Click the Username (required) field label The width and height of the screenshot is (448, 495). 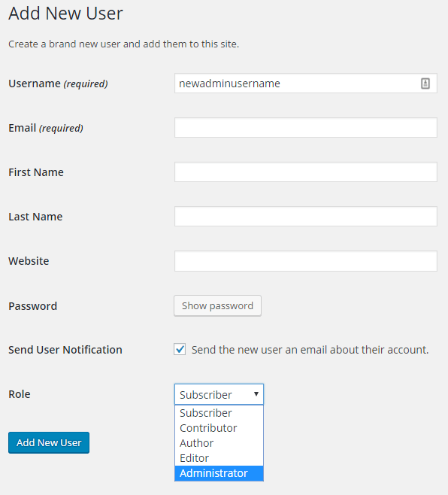click(x=58, y=84)
